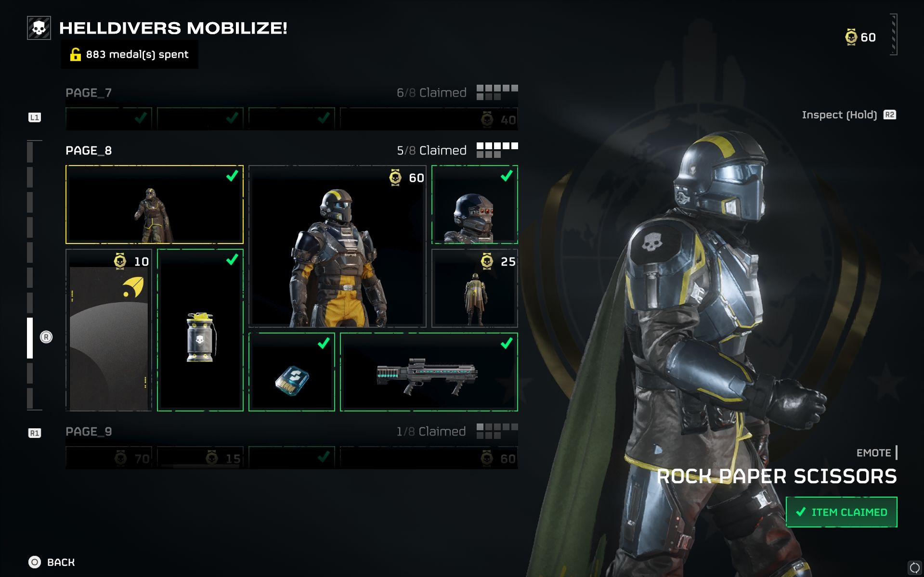Select the claimed plasma shotgun weapon
The image size is (924, 577).
[429, 372]
